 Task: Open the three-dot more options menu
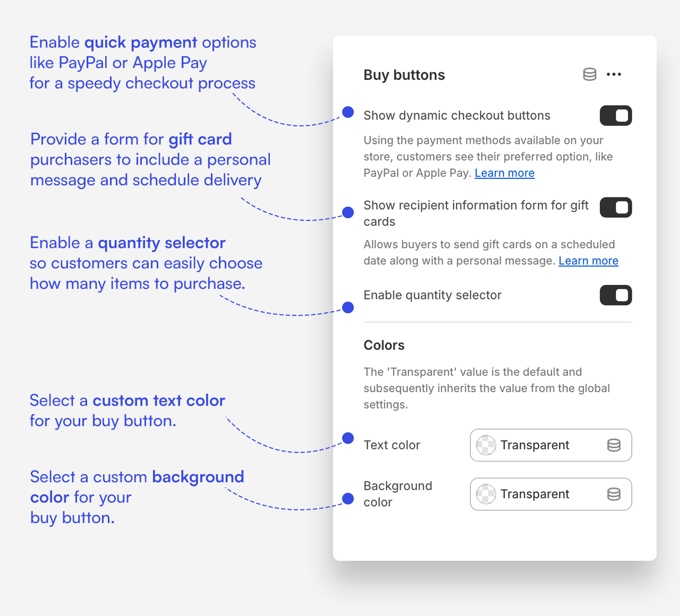coord(614,74)
